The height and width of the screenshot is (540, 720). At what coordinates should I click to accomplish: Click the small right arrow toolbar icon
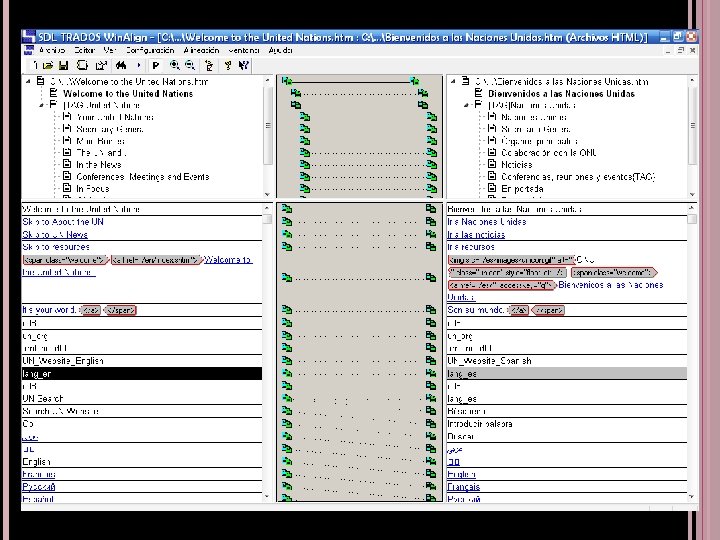(x=139, y=66)
